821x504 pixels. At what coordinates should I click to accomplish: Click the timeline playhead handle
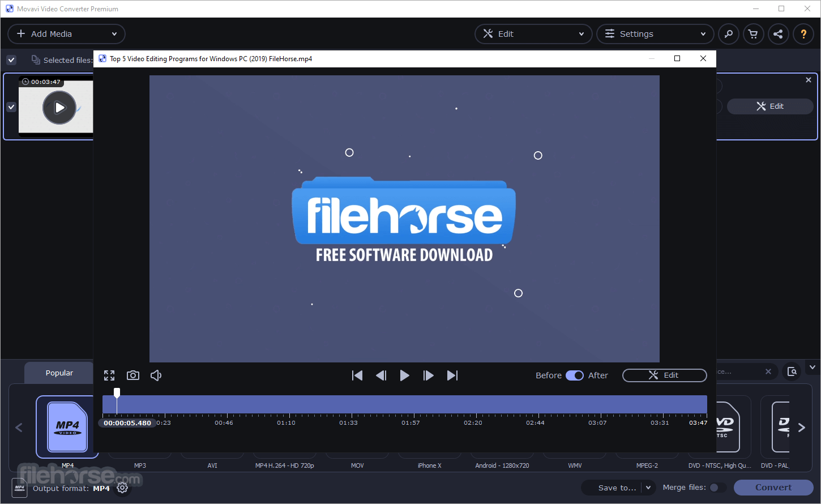point(117,392)
